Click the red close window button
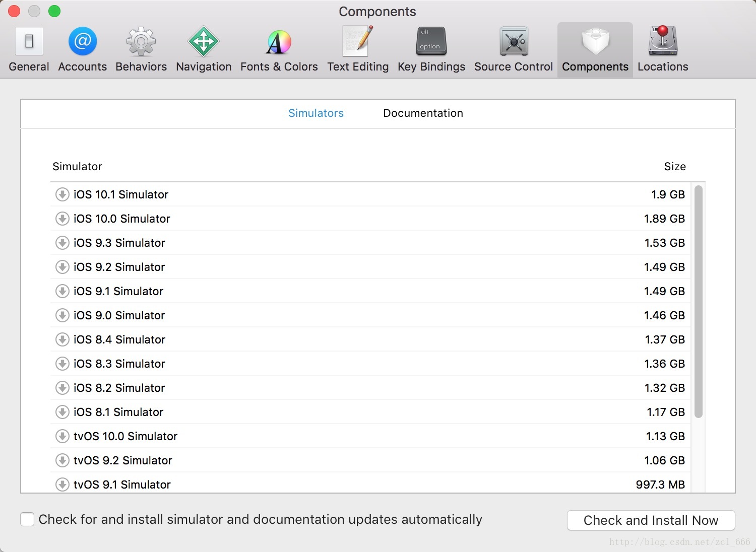756x552 pixels. click(x=14, y=11)
